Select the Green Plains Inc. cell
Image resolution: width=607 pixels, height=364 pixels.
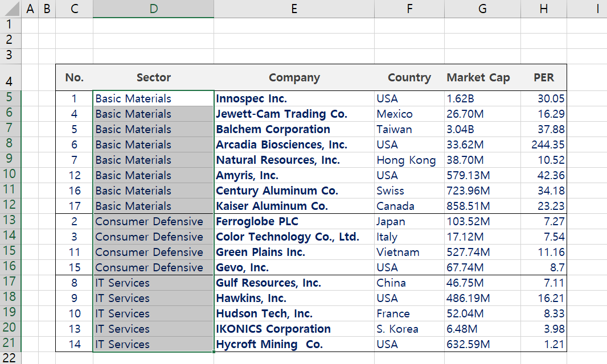point(294,252)
